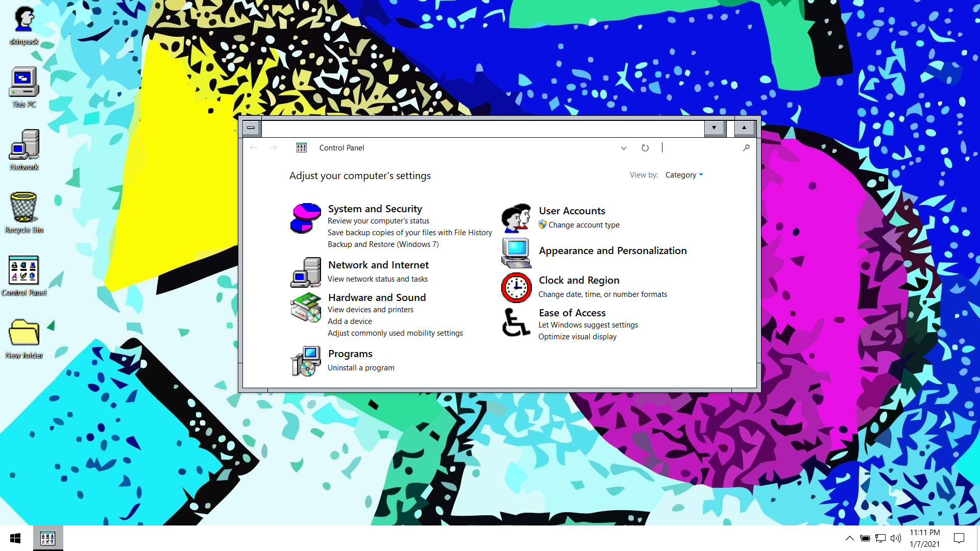The image size is (980, 551).
Task: Expand the address bar history chevron
Action: click(x=623, y=148)
